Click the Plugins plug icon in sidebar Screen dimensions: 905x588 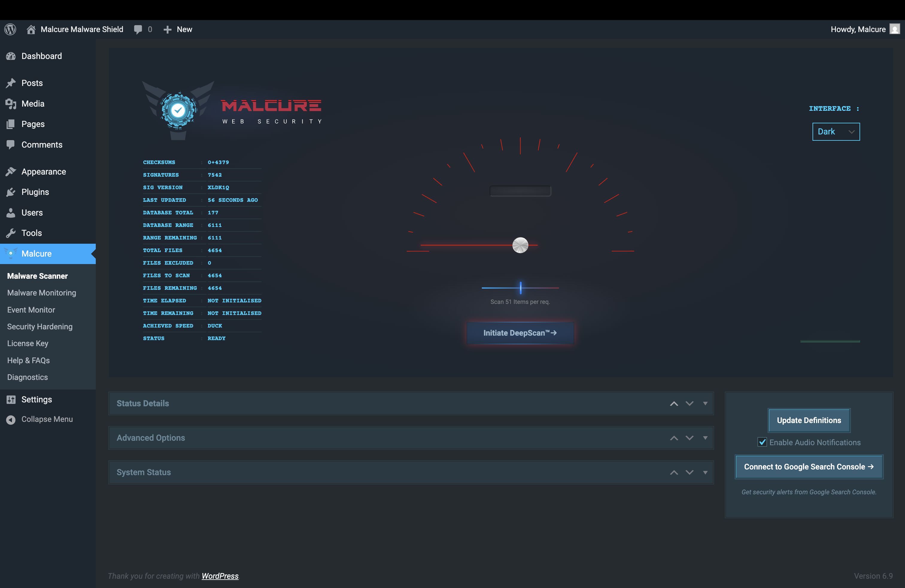[11, 192]
